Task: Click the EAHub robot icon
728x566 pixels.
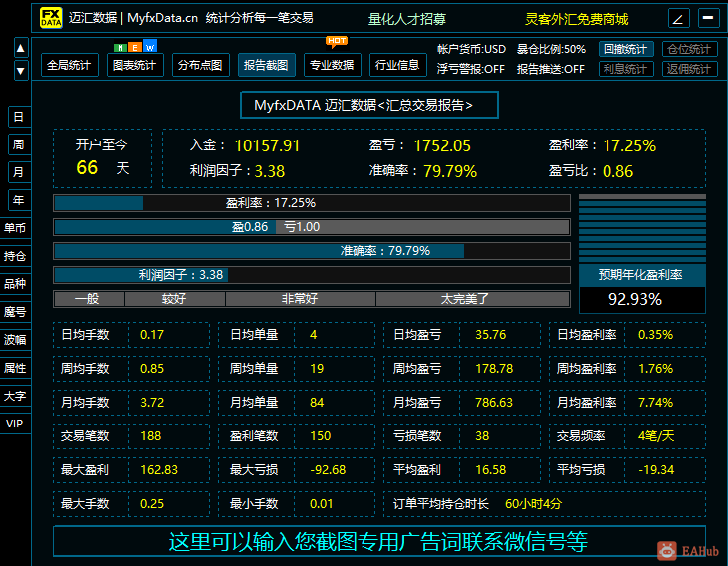Action: click(x=667, y=551)
